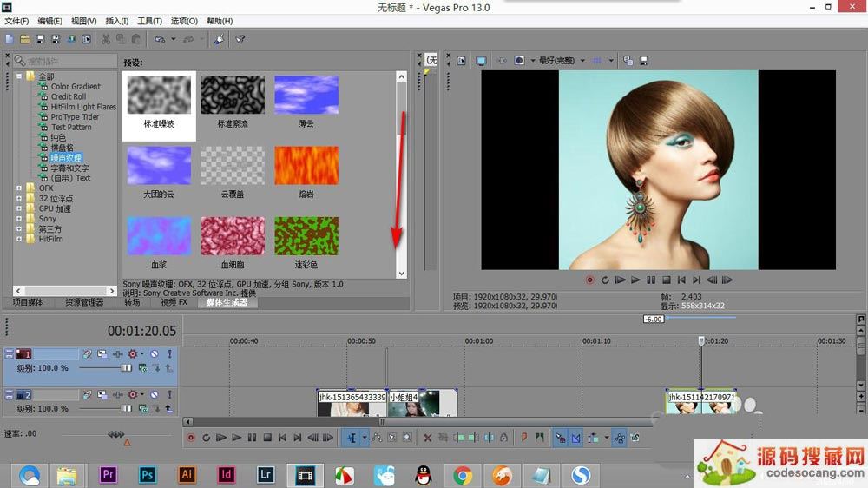This screenshot has height=488, width=868.
Task: Choose the 熔岩 preset thumbnail
Action: pos(306,165)
